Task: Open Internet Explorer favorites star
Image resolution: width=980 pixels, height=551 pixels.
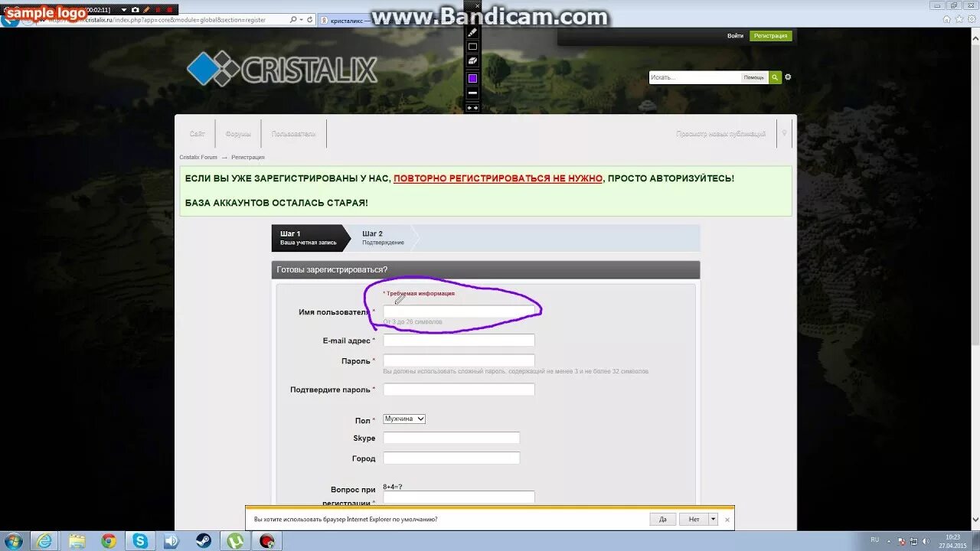Action: click(959, 19)
